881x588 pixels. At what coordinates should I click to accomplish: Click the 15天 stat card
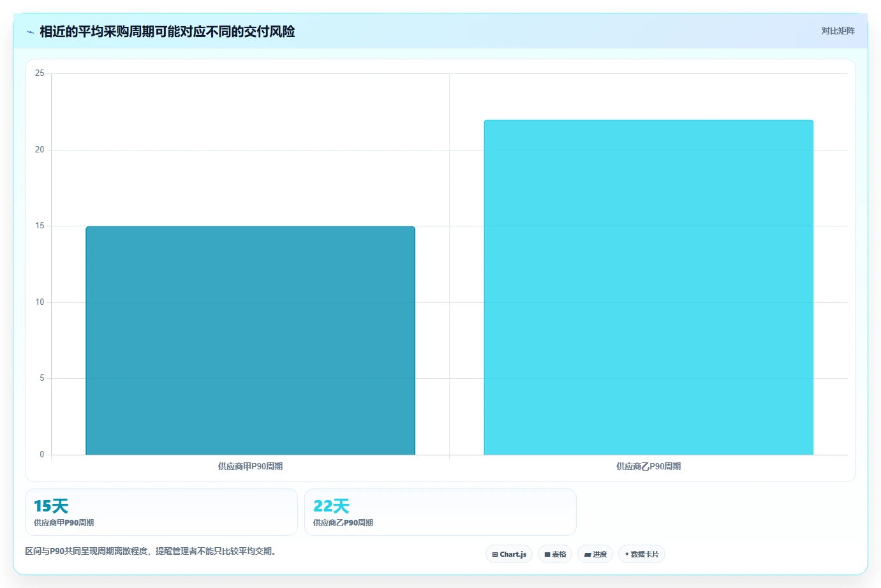(161, 512)
